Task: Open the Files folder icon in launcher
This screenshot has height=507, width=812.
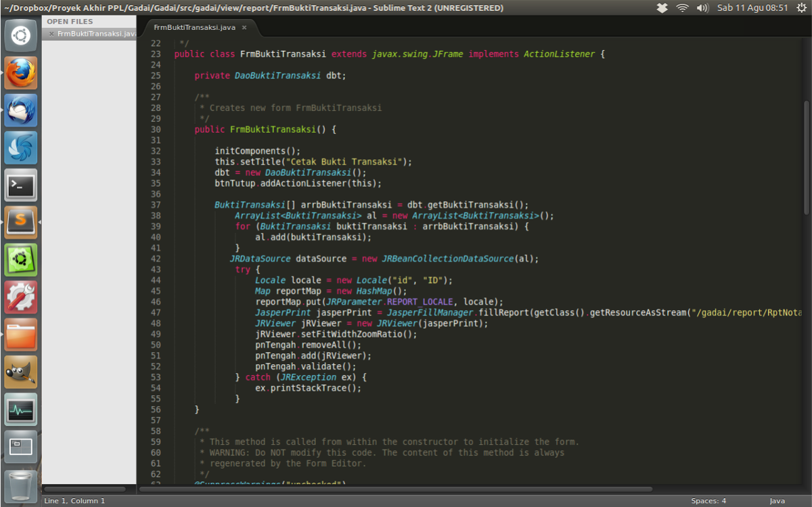Action: [21, 334]
